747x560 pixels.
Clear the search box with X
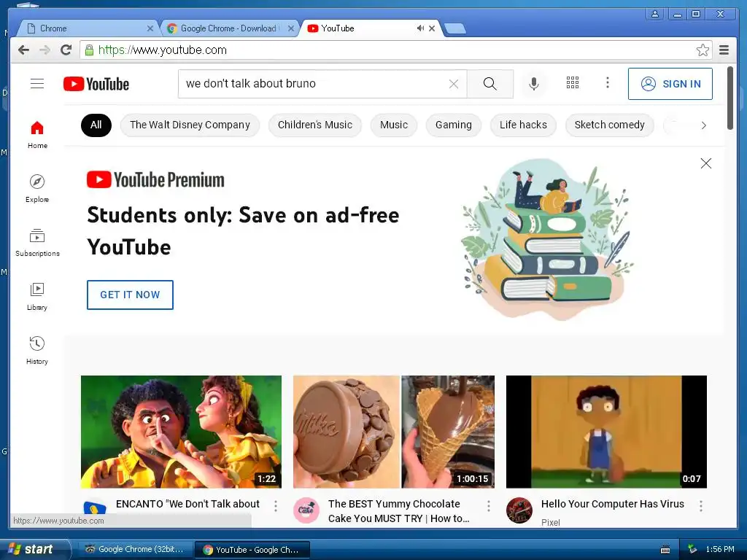click(454, 85)
